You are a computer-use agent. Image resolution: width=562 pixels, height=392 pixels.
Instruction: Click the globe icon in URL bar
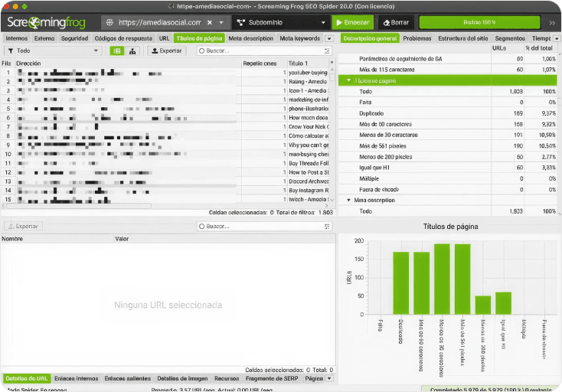click(109, 22)
